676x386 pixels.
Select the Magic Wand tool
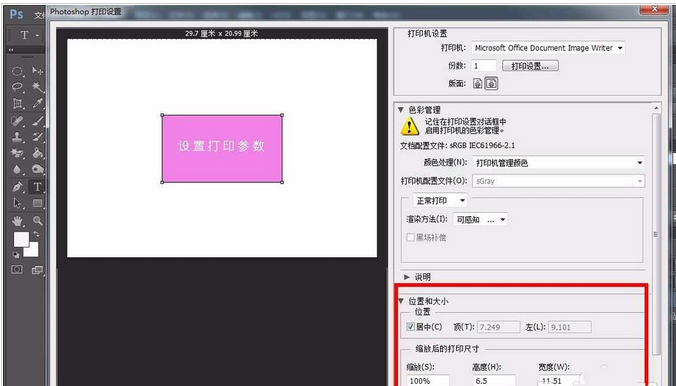tap(38, 87)
